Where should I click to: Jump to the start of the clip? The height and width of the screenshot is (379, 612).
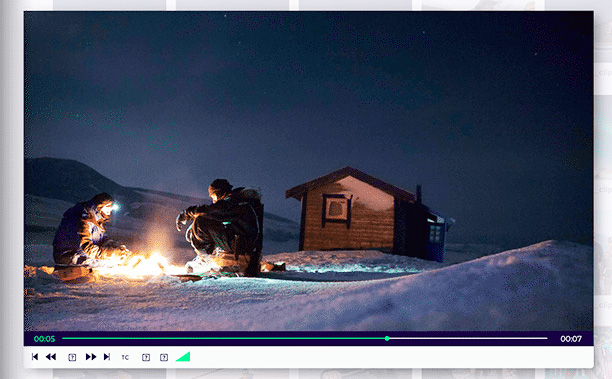point(35,357)
